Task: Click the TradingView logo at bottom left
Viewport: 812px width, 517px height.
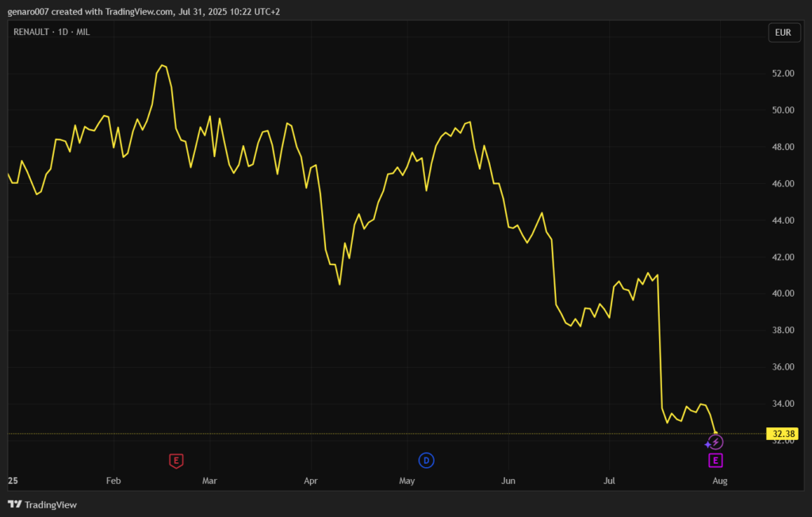Action: 42,504
